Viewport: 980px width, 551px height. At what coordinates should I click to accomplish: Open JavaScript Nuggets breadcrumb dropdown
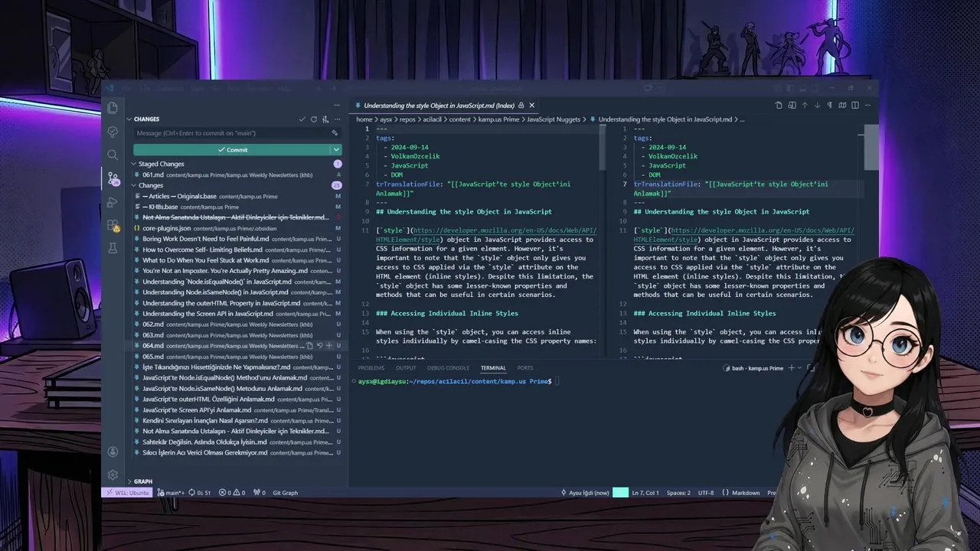click(554, 119)
